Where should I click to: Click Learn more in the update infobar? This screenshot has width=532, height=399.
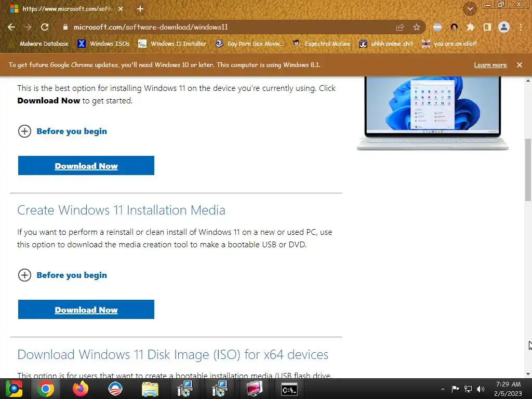490,65
